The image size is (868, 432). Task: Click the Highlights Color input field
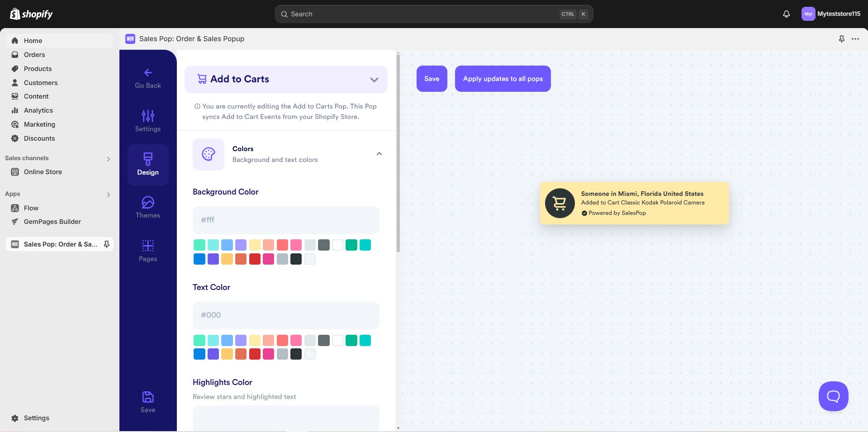point(286,418)
